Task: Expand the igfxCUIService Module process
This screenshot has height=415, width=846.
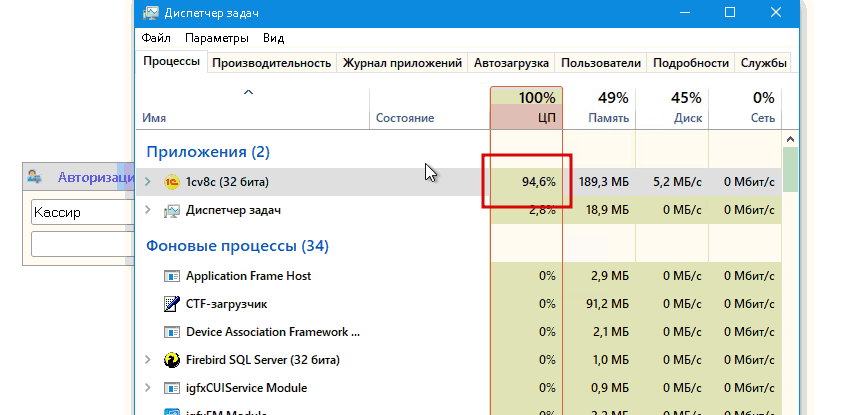Action: point(148,388)
